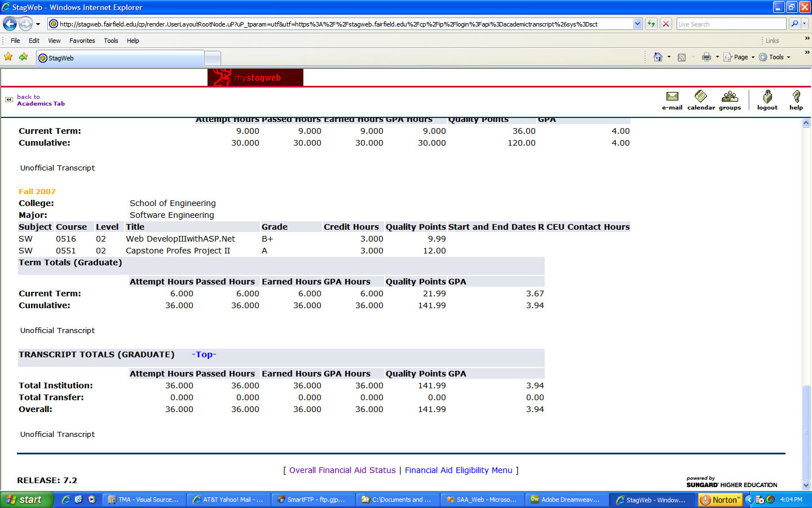The width and height of the screenshot is (812, 508).
Task: Click the Home icon in command bar
Action: coord(657,57)
